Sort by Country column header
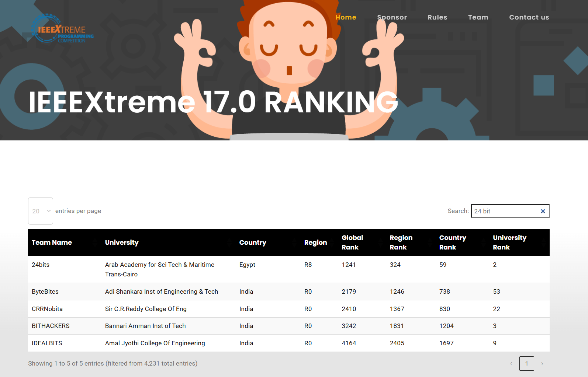Screen dimensions: 588x377 pos(268,242)
